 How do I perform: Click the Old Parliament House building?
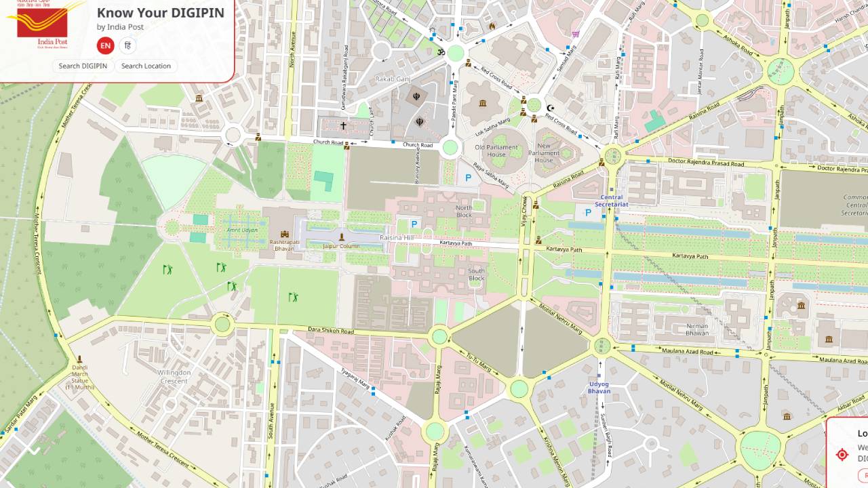(x=497, y=150)
